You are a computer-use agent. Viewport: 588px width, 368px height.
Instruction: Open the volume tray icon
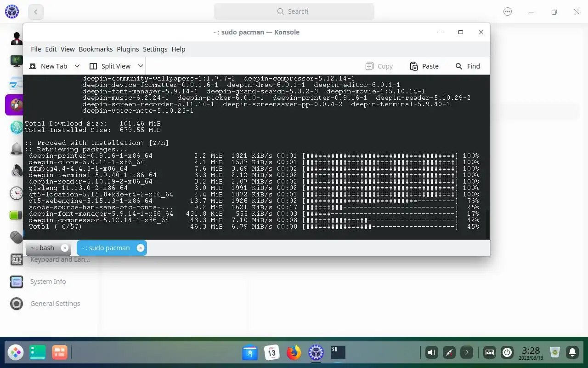[431, 353]
